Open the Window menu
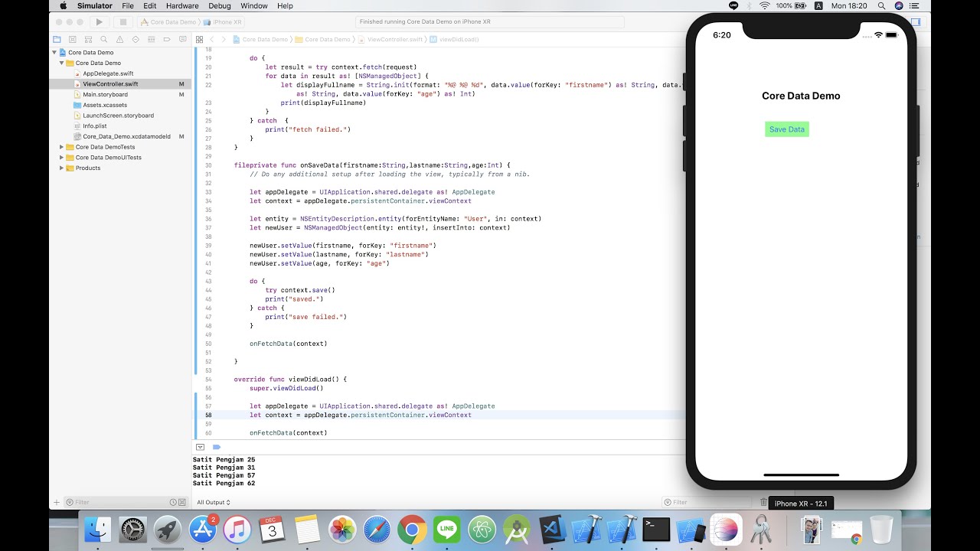The image size is (980, 551). 254,5
